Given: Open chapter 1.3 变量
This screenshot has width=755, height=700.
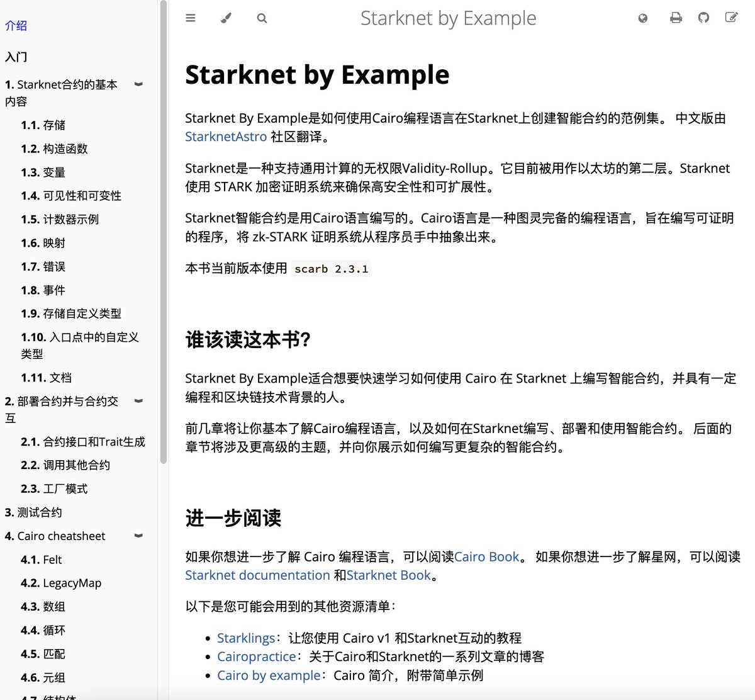Looking at the screenshot, I should pos(43,172).
